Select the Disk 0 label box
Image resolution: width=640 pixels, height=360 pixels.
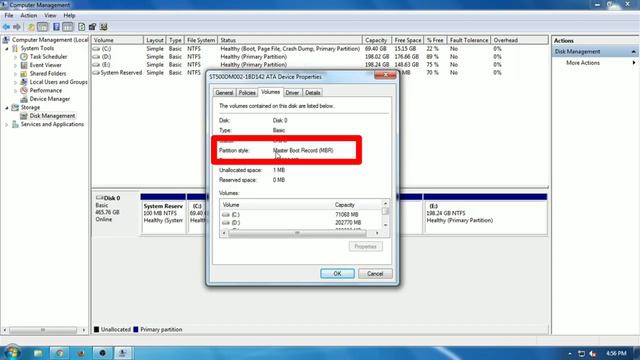pyautogui.click(x=116, y=213)
